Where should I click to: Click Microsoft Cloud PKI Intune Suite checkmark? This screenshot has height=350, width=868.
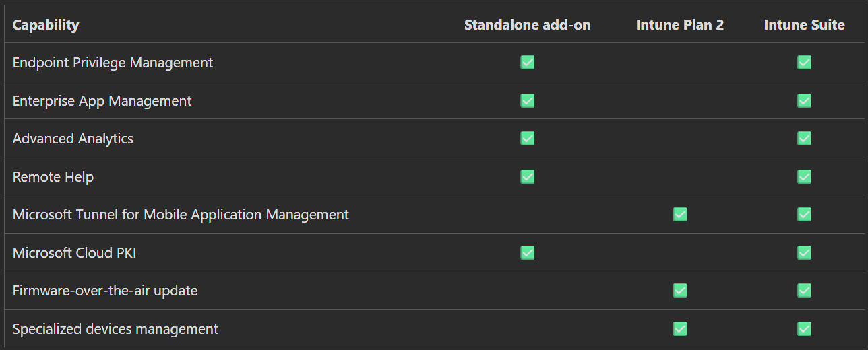(x=804, y=252)
